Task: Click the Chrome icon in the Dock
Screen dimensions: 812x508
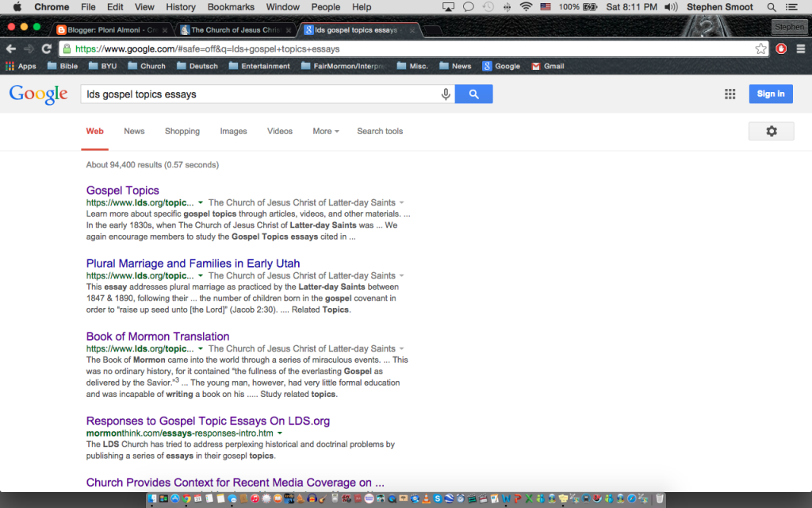Action: [186, 498]
